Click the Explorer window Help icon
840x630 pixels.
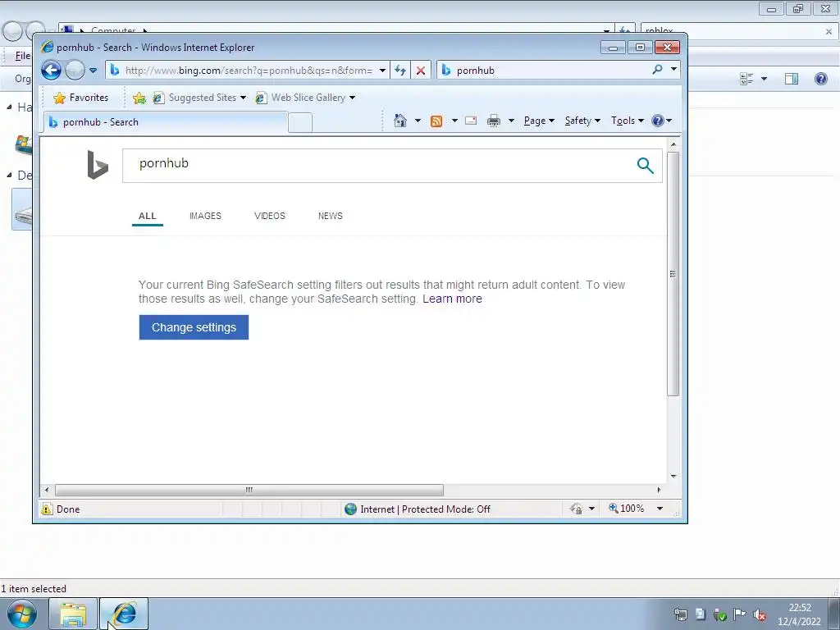coord(820,79)
